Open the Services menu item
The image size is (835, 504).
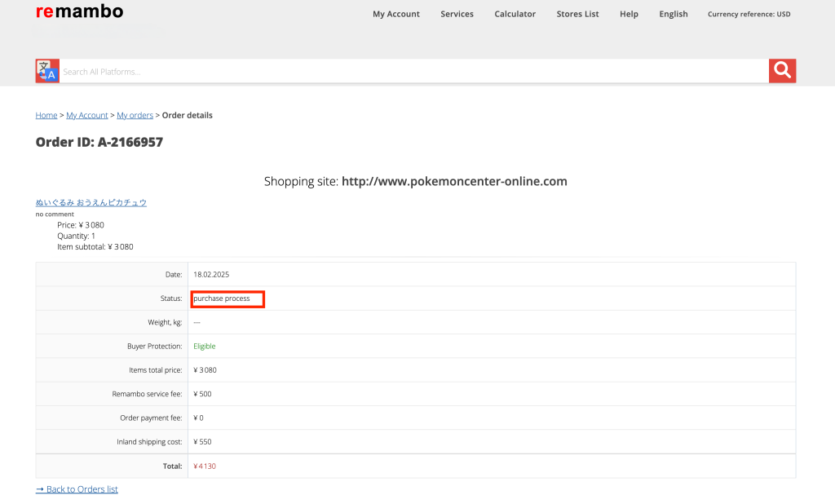457,14
